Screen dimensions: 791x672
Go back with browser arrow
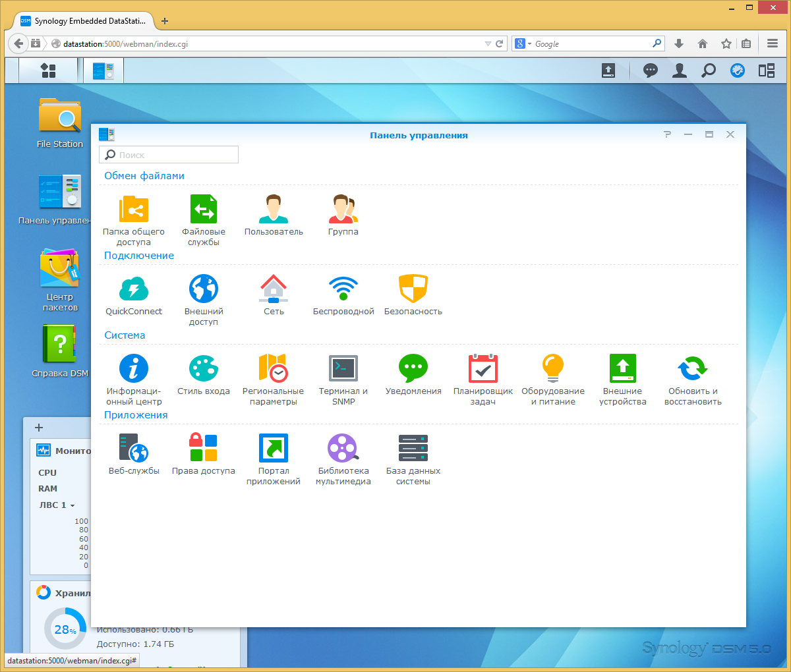18,43
